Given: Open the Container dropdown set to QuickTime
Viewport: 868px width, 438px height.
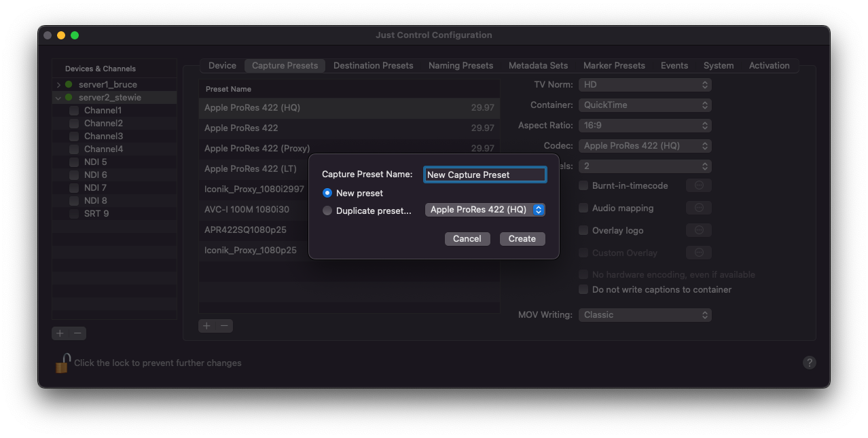Looking at the screenshot, I should click(645, 105).
